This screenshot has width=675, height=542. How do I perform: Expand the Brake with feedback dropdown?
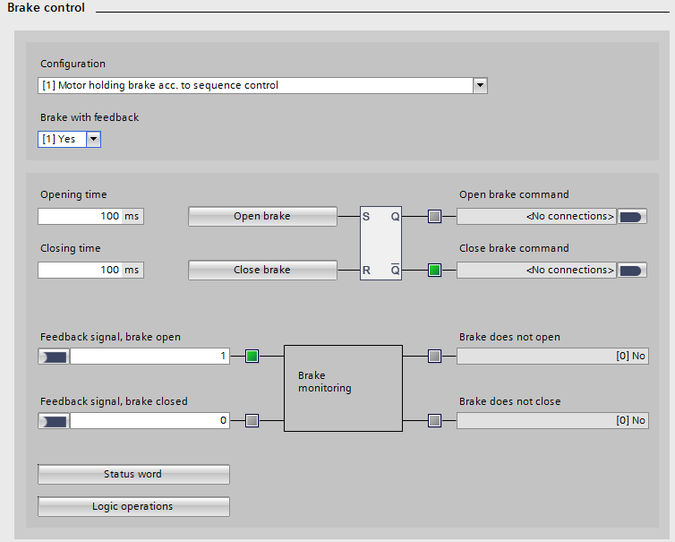(94, 140)
